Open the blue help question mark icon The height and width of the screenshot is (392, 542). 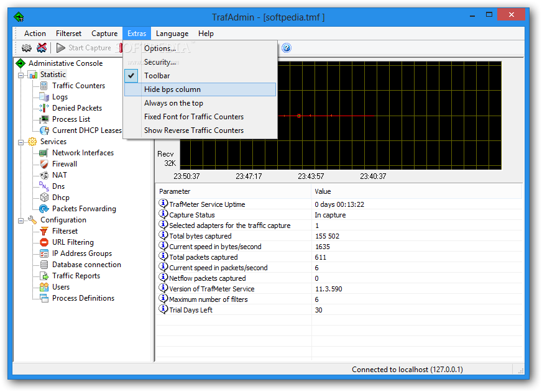[286, 48]
